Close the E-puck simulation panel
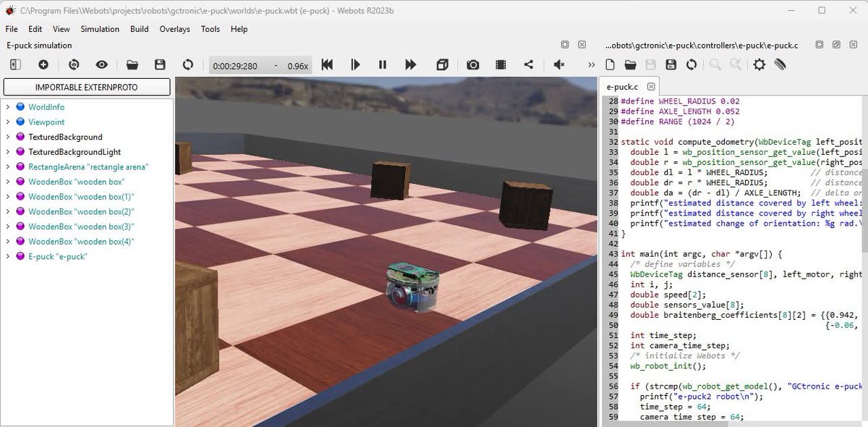 [x=582, y=45]
